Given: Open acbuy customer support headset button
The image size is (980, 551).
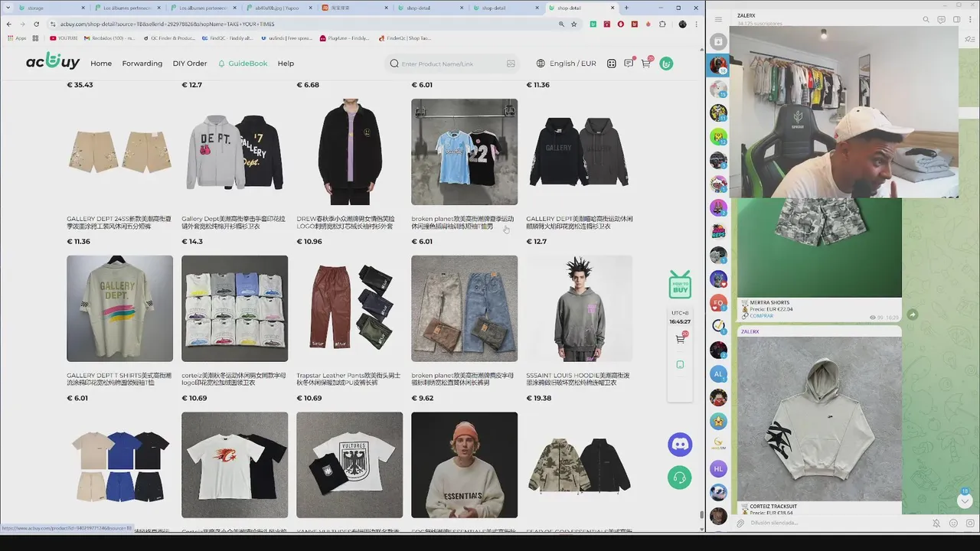Looking at the screenshot, I should tap(680, 478).
